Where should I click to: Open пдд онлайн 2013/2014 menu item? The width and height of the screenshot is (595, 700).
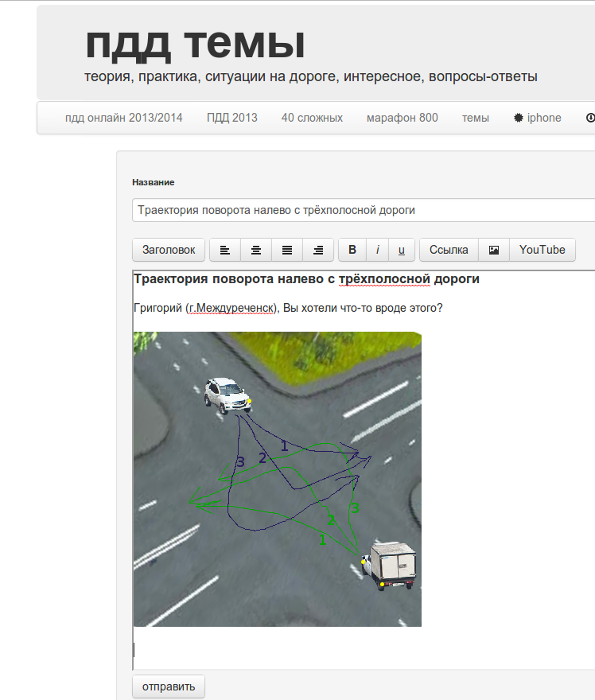pos(123,118)
